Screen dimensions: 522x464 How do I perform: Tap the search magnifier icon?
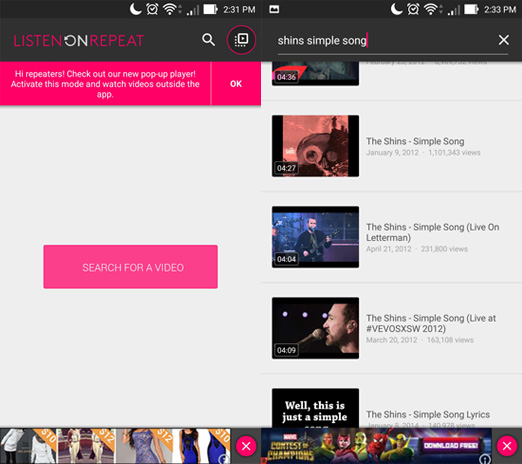pos(208,40)
